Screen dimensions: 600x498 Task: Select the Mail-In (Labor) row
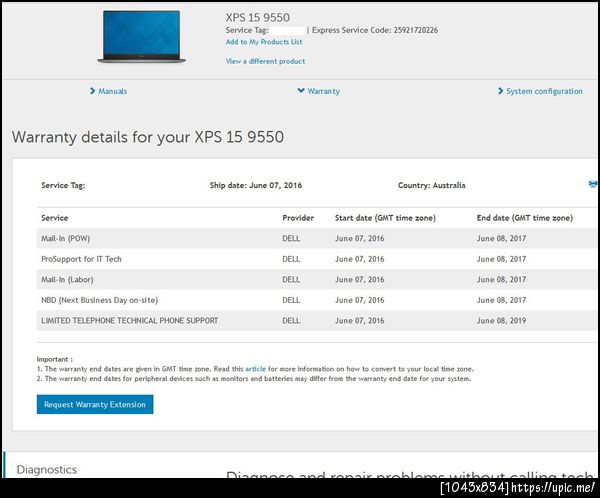point(317,279)
